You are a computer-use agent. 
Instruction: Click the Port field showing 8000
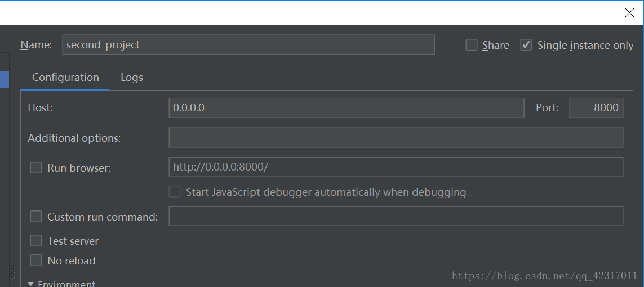click(596, 108)
